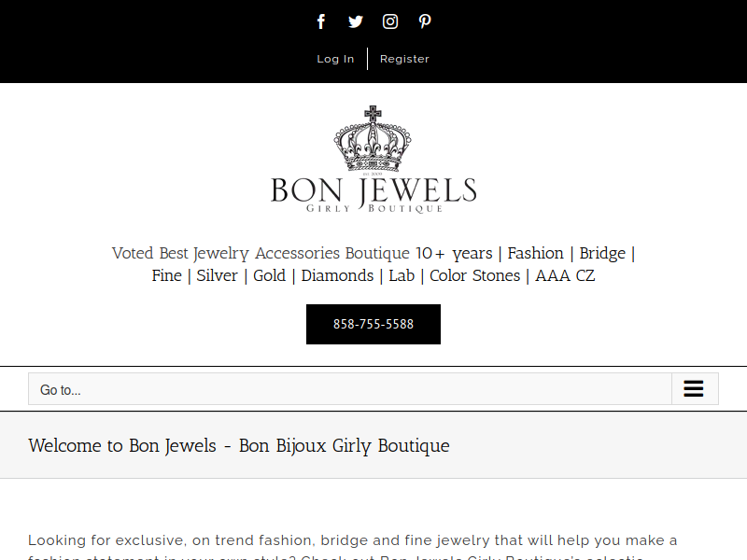747x560 pixels.
Task: Click the Log In link
Action: 335,59
